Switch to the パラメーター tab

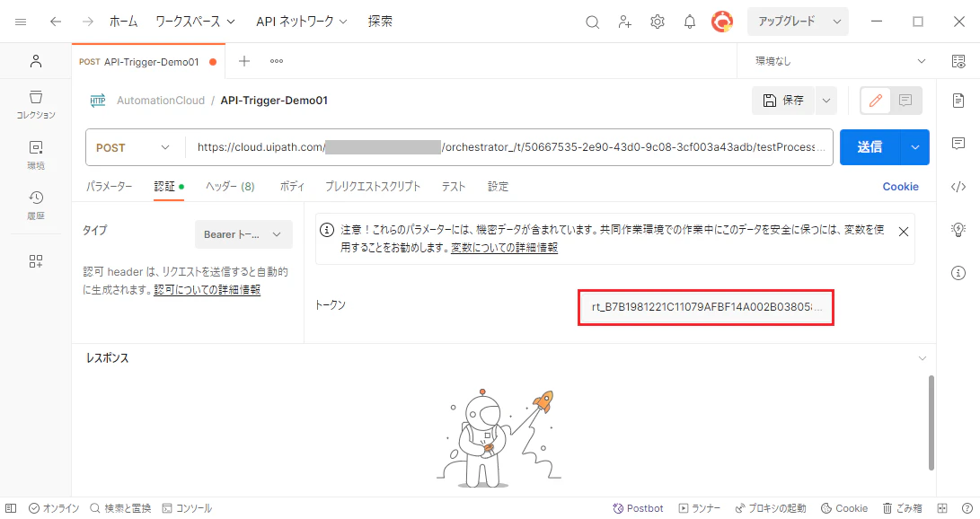[109, 187]
